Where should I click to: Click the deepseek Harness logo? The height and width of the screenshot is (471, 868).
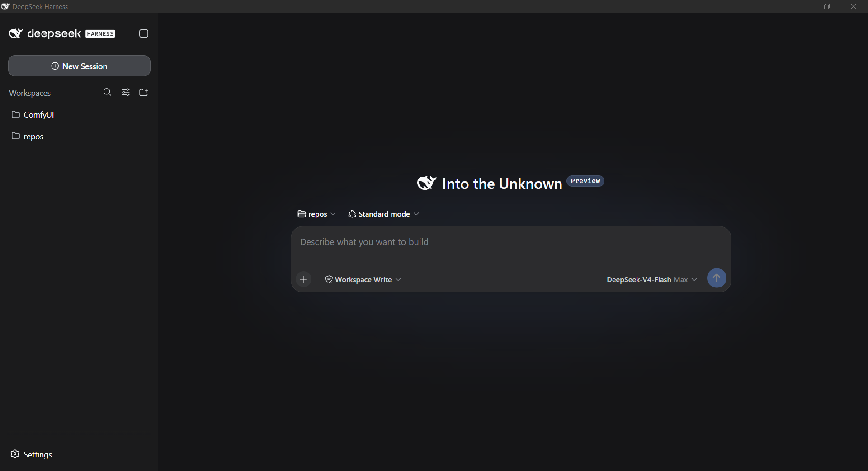pyautogui.click(x=62, y=33)
